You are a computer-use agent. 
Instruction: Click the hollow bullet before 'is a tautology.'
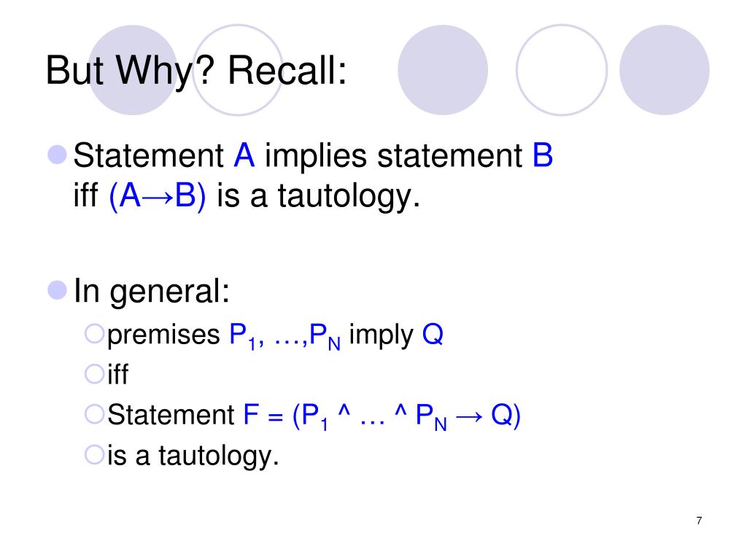[x=94, y=455]
